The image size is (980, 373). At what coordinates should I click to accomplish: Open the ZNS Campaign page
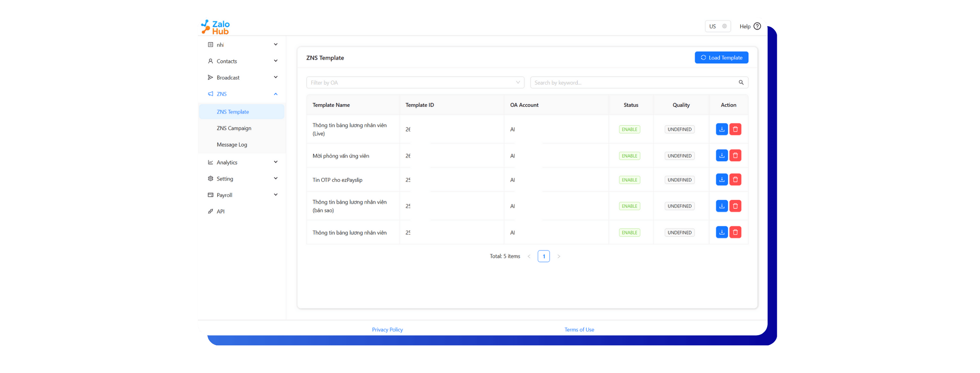point(234,128)
